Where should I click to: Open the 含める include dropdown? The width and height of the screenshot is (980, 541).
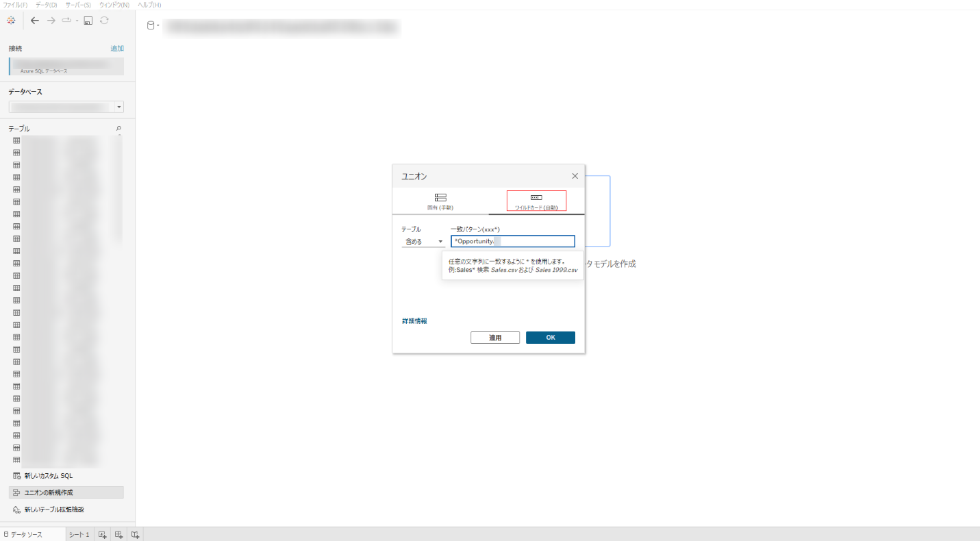(423, 242)
